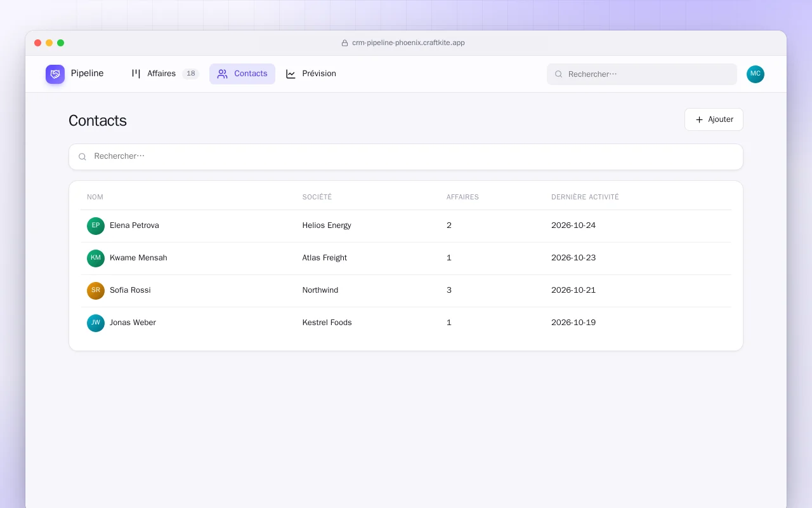
Task: Click the Affaires count badge 18
Action: pyautogui.click(x=190, y=74)
